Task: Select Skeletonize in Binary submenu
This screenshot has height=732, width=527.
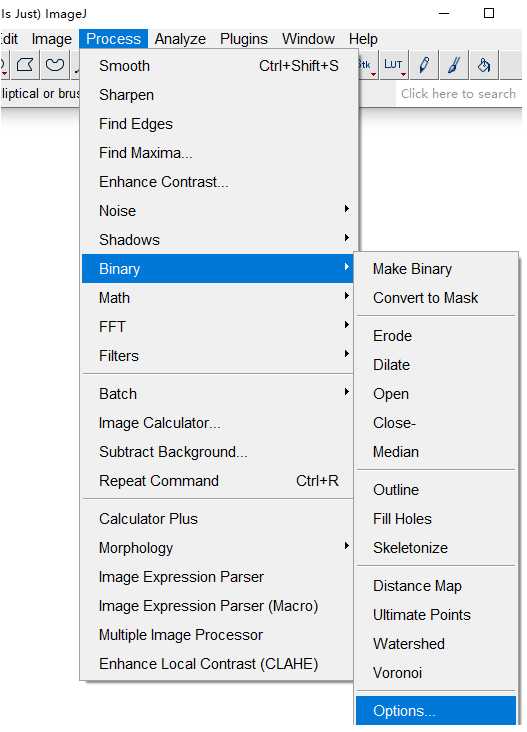Action: click(x=436, y=548)
